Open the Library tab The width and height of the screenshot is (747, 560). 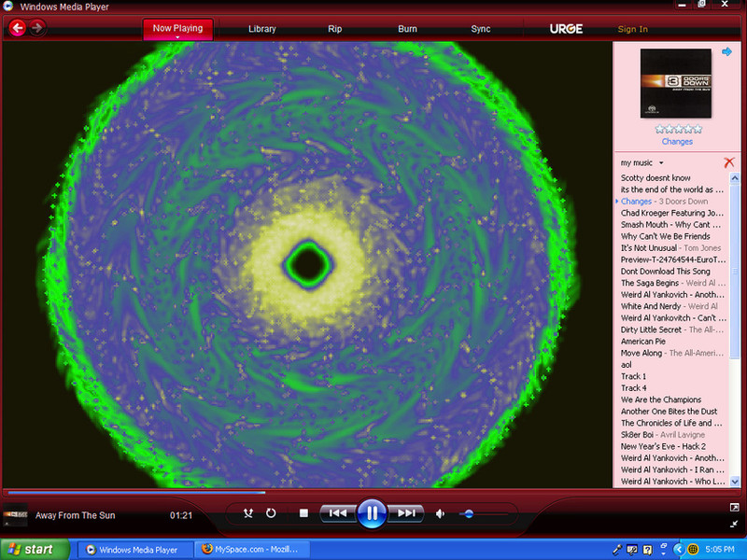pos(262,29)
